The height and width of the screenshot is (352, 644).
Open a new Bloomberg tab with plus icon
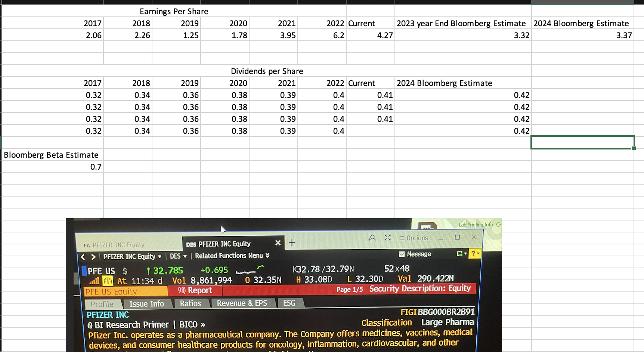(292, 243)
